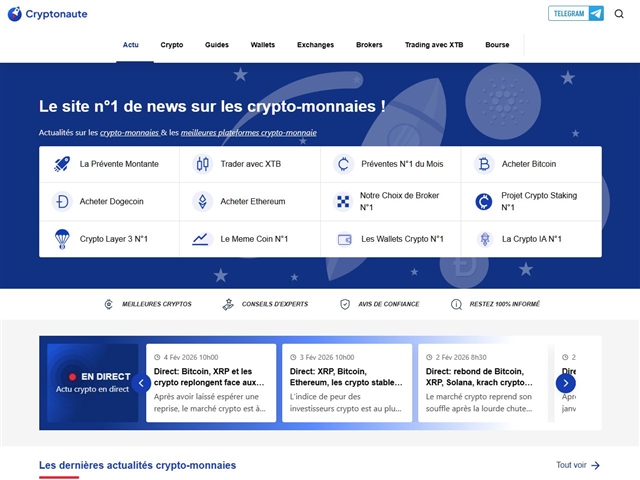
Task: Click the Cryptonaute logo icon
Action: [15, 14]
